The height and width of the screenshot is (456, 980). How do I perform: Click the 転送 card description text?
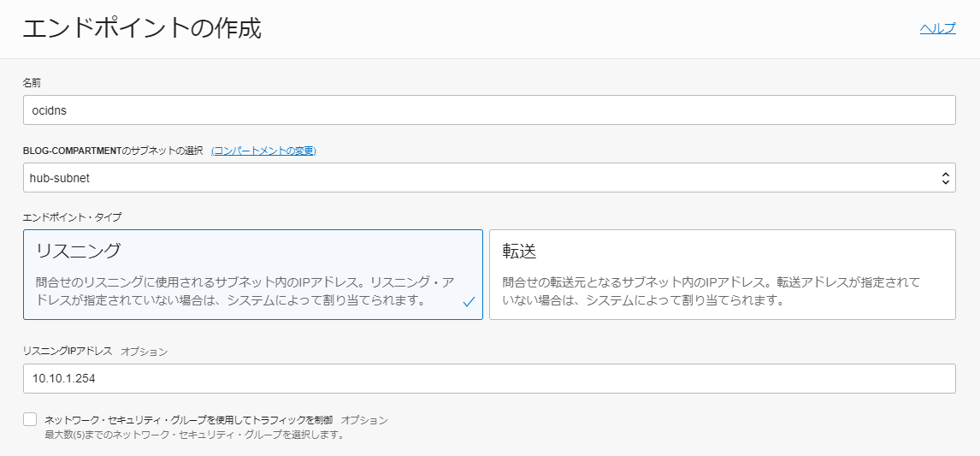point(711,292)
